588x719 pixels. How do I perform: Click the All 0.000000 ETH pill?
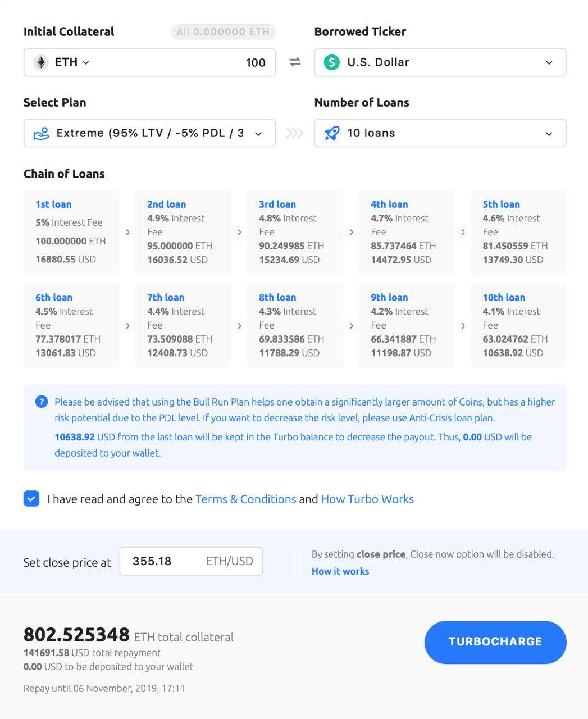223,32
